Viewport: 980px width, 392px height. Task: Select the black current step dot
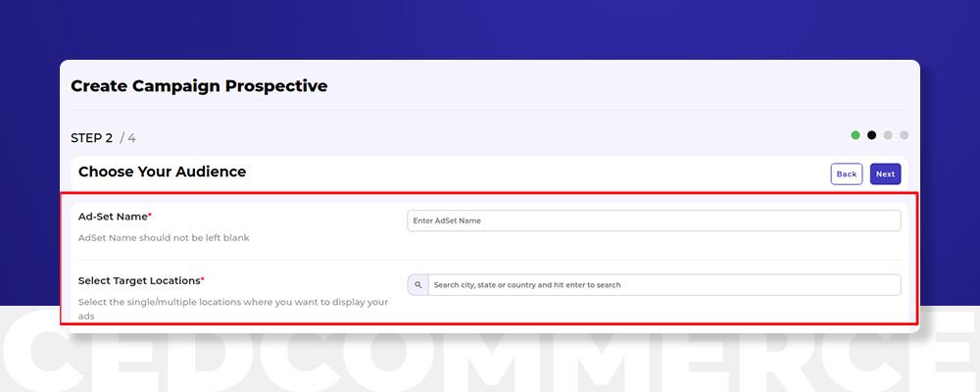871,135
